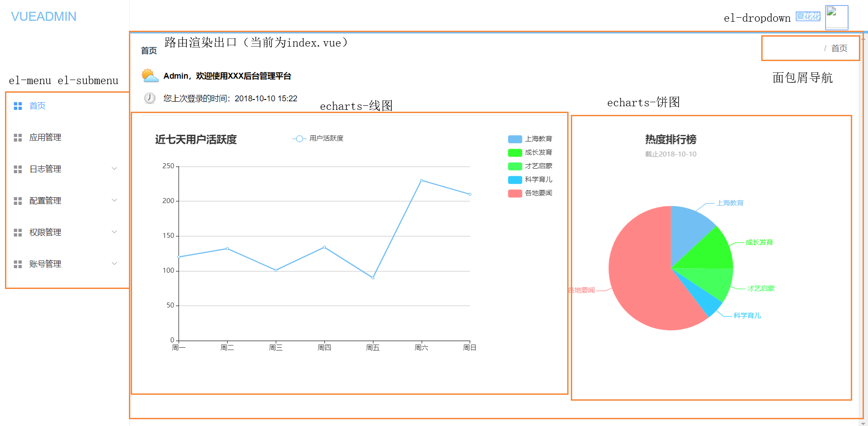
Task: Toggle 上海教育 in the pie chart legend
Action: tap(530, 139)
